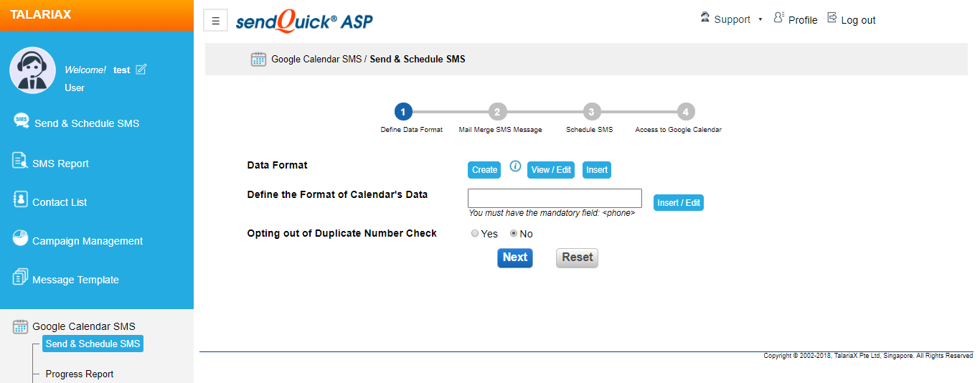Click the Reset button

coord(577,257)
